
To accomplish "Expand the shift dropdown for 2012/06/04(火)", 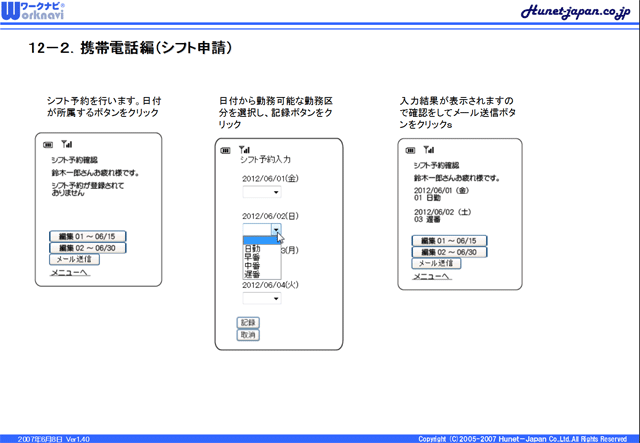I will [261, 298].
